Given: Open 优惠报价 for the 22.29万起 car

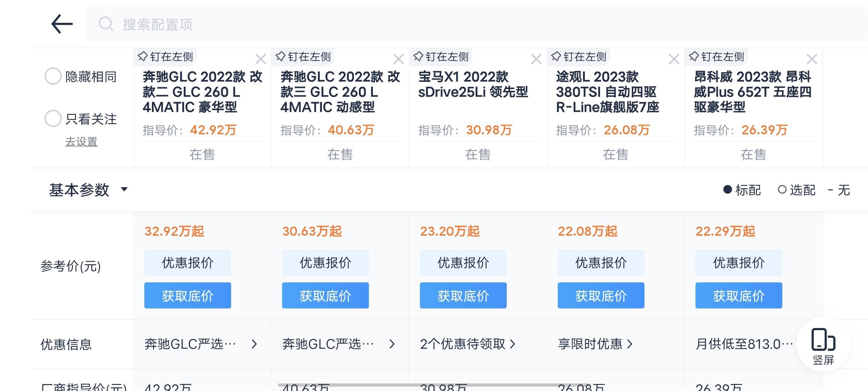Looking at the screenshot, I should (x=739, y=263).
